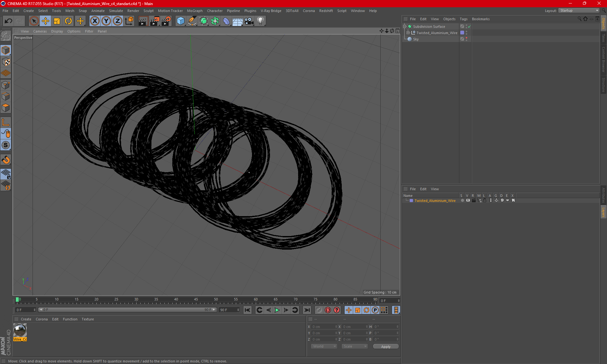607x364 pixels.
Task: Open viewport Cameras menu
Action: coord(40,31)
